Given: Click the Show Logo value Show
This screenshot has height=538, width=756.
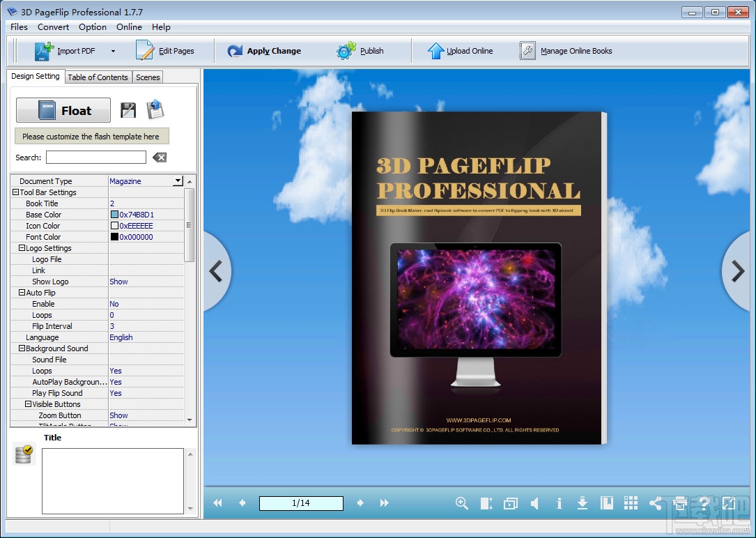Looking at the screenshot, I should [x=118, y=282].
